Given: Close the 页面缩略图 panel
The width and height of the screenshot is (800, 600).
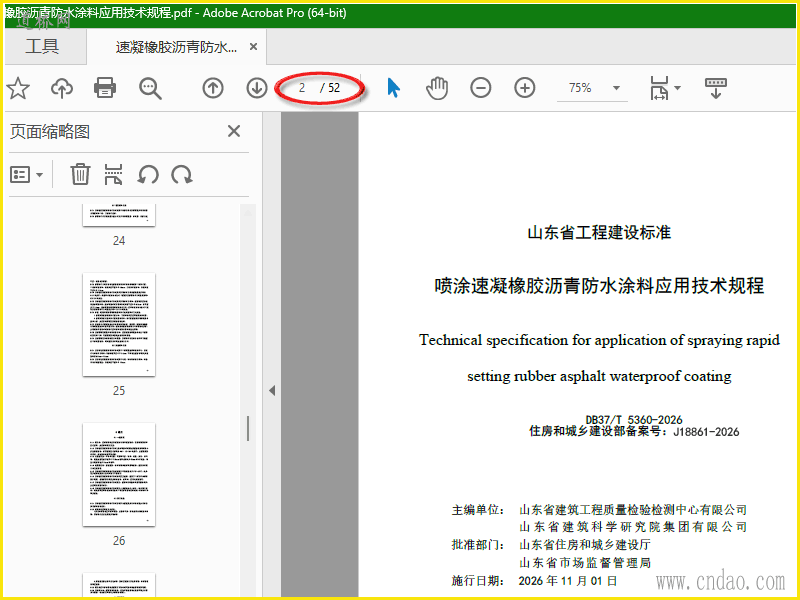Looking at the screenshot, I should click(x=234, y=131).
